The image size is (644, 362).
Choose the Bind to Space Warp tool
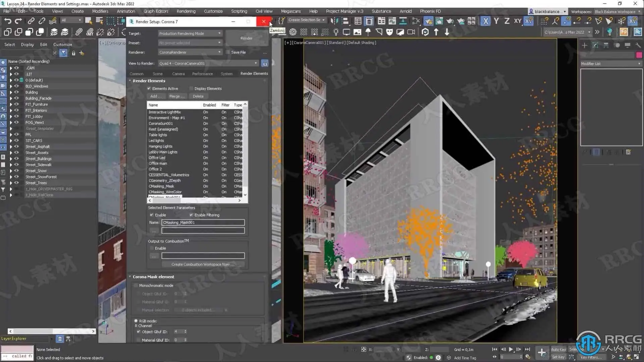53,21
